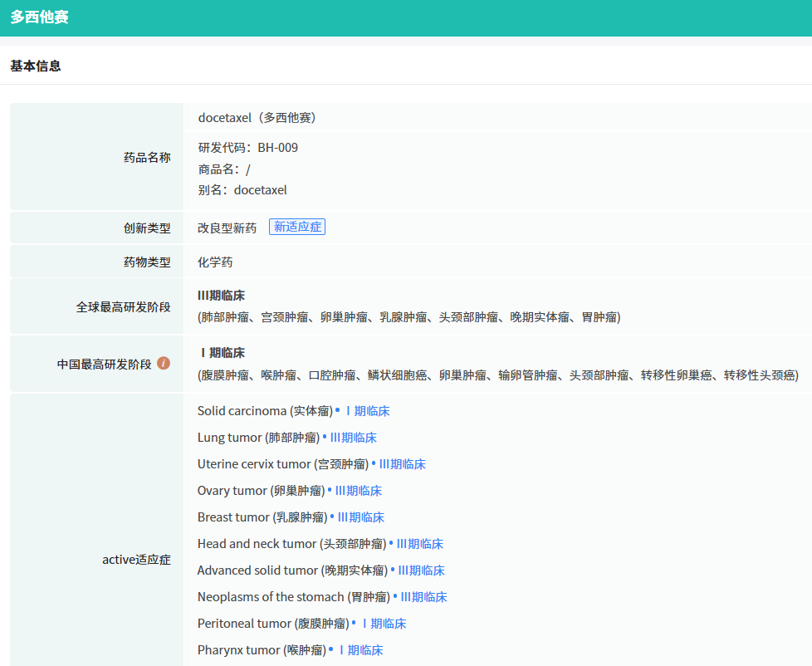This screenshot has height=666, width=812.
Task: Click the 改良型新药 innovation type text
Action: click(227, 228)
